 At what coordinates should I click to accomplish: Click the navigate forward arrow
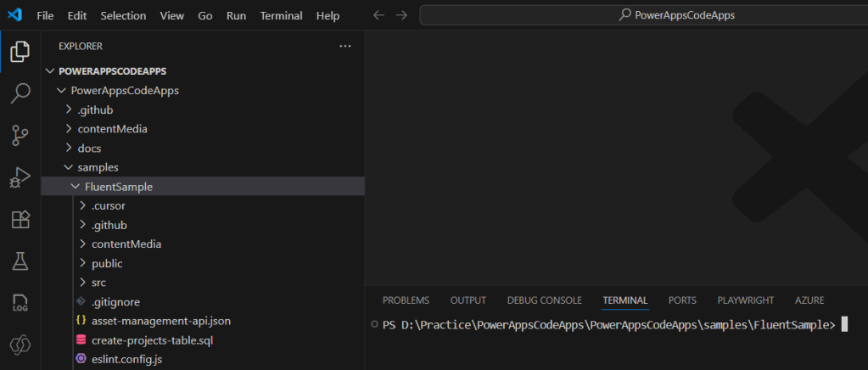click(401, 15)
